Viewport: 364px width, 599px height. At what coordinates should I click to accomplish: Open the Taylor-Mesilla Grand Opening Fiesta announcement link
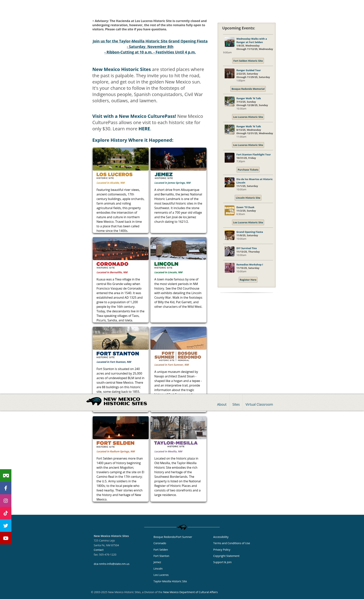click(150, 46)
